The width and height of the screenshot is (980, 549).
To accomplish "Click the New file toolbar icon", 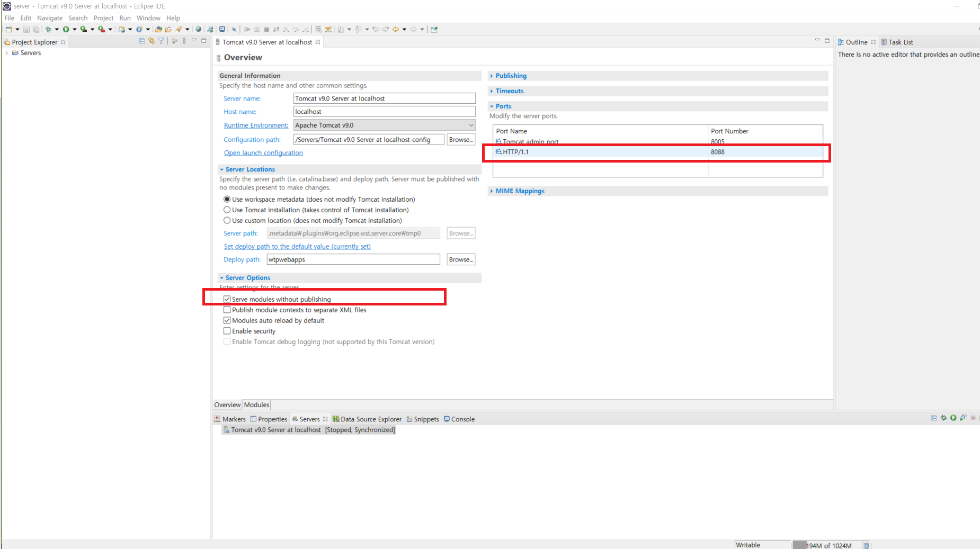I will 9,30.
